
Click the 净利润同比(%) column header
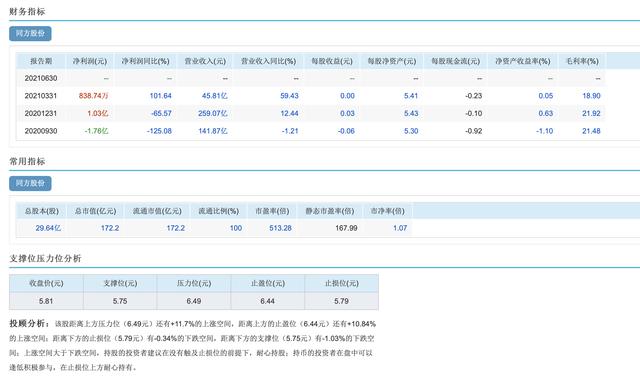click(145, 61)
